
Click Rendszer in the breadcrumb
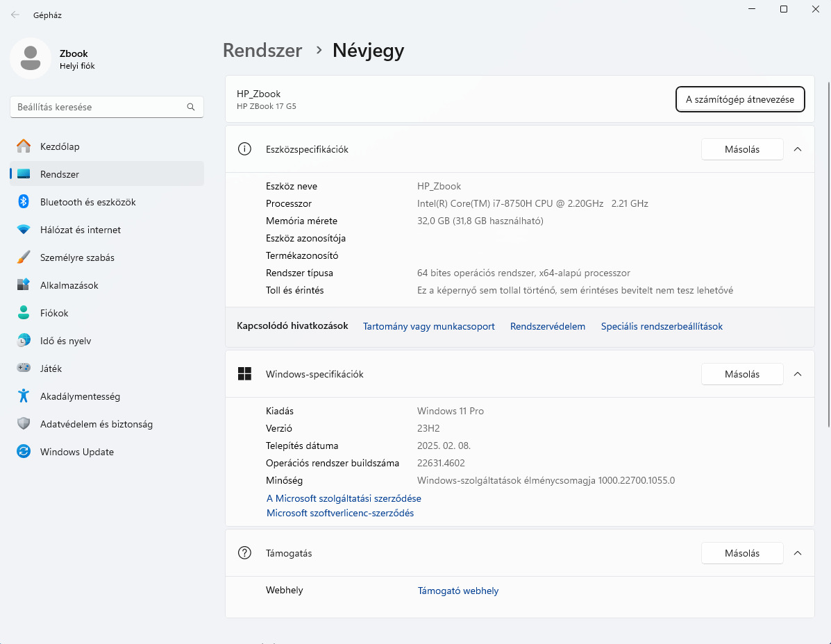click(x=262, y=50)
